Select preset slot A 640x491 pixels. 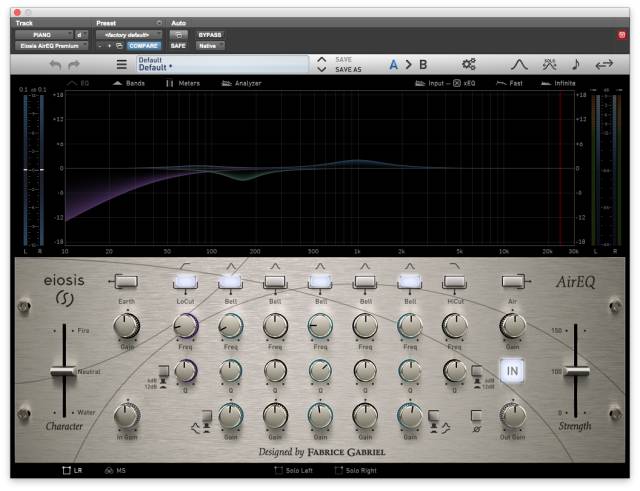coord(393,64)
